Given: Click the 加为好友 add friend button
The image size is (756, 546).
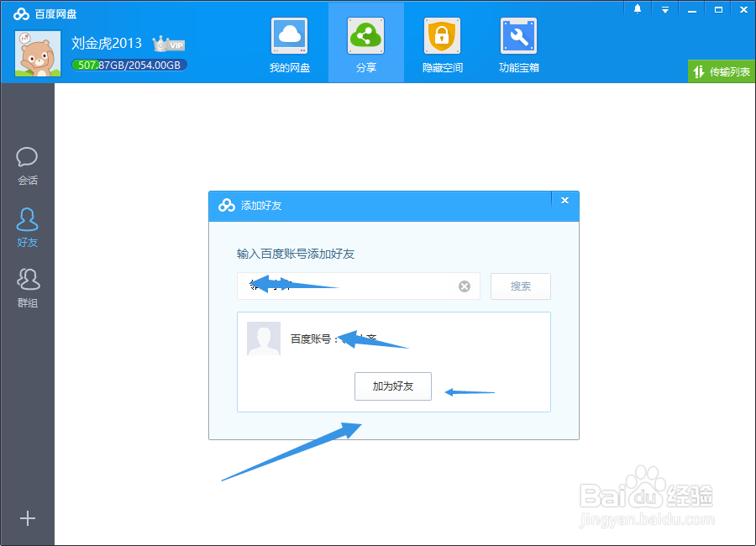Looking at the screenshot, I should pos(393,386).
